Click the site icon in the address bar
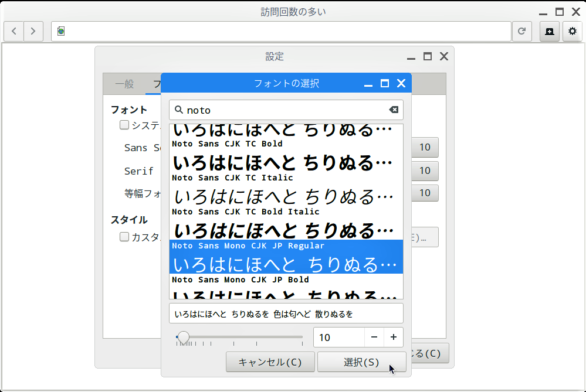 pyautogui.click(x=61, y=31)
